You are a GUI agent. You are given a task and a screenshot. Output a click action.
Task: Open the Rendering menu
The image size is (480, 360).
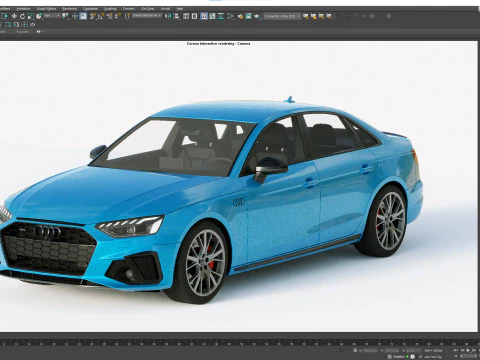point(70,9)
